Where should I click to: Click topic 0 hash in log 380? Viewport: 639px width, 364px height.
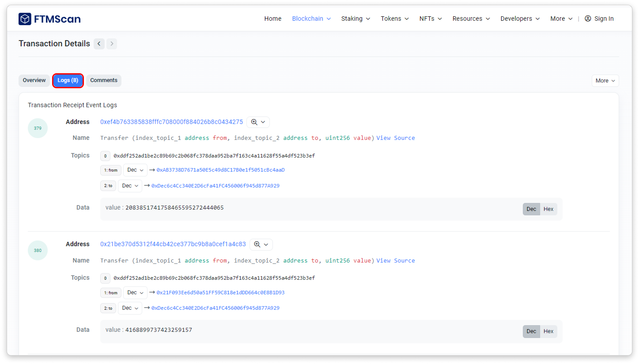[x=214, y=278]
